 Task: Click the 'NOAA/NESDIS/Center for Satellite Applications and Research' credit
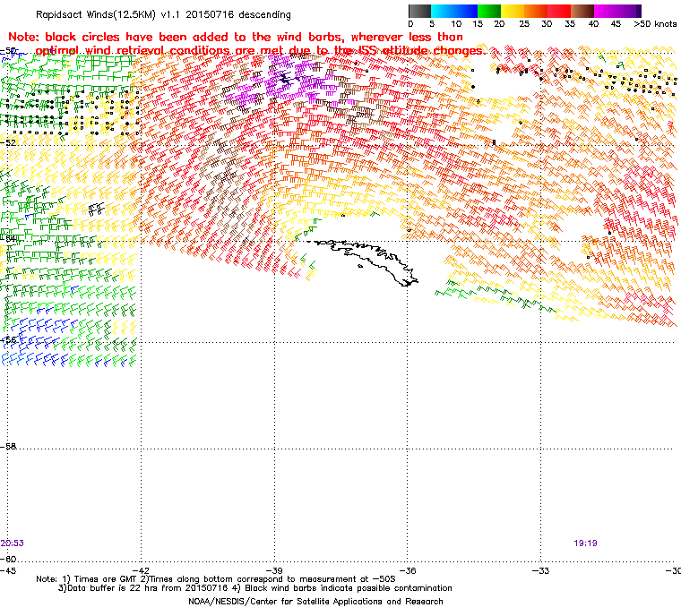click(315, 602)
